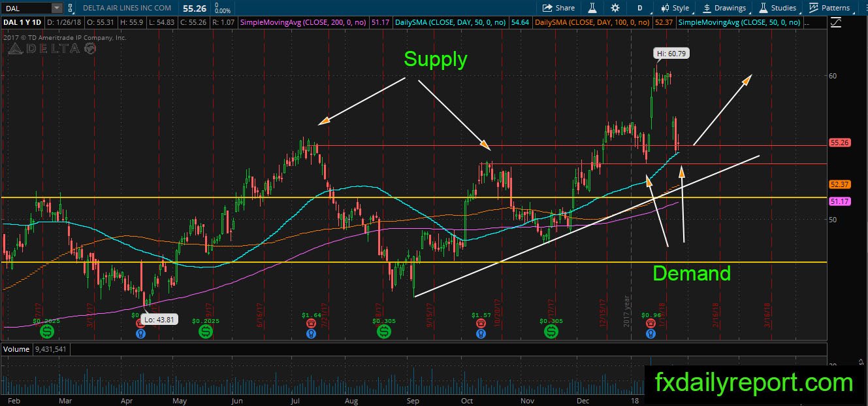Click the lightbulb icon under $1.64 earnings
This screenshot has height=406, width=868.
click(311, 333)
